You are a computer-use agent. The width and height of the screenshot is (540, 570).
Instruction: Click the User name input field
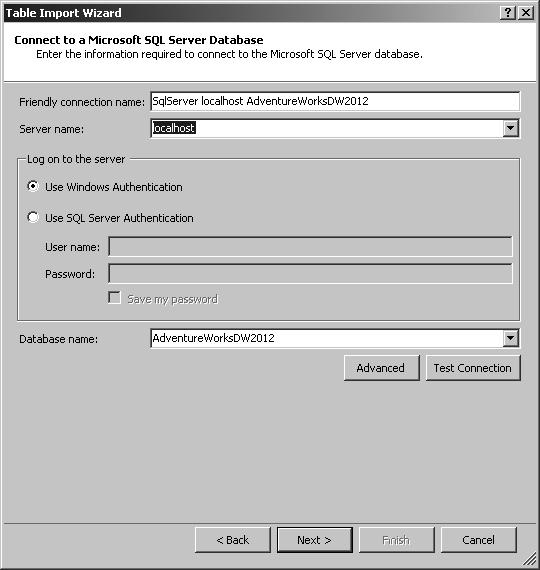click(x=310, y=246)
